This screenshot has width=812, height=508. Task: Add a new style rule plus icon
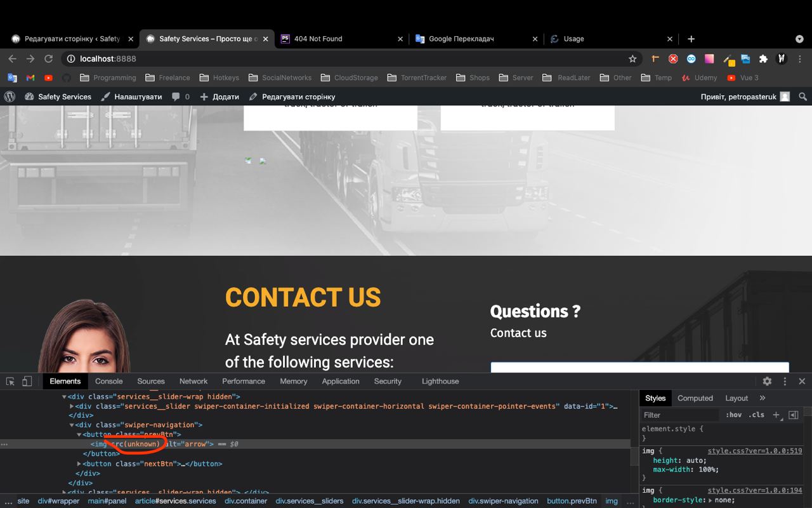[776, 415]
